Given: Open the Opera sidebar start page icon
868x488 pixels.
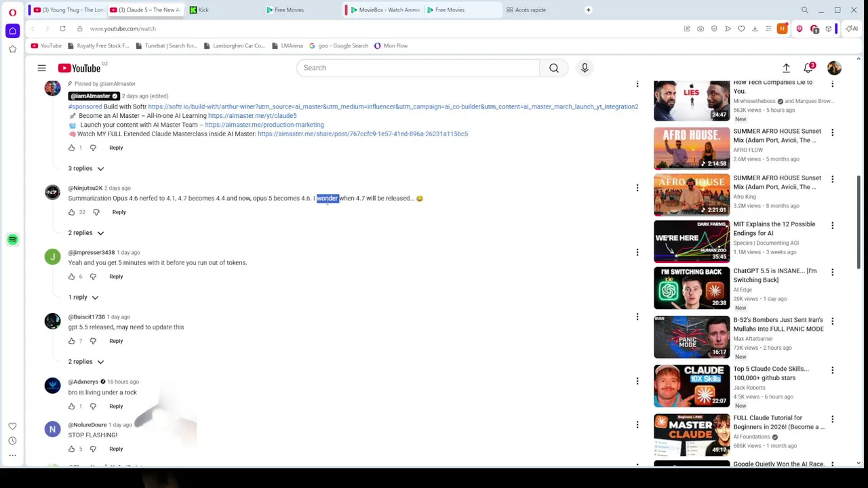Looking at the screenshot, I should pos(12,30).
